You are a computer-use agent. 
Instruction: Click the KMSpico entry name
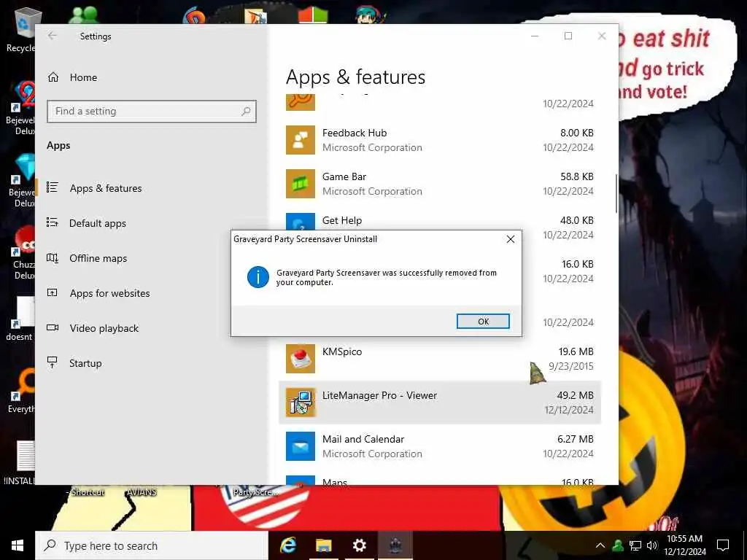(342, 352)
